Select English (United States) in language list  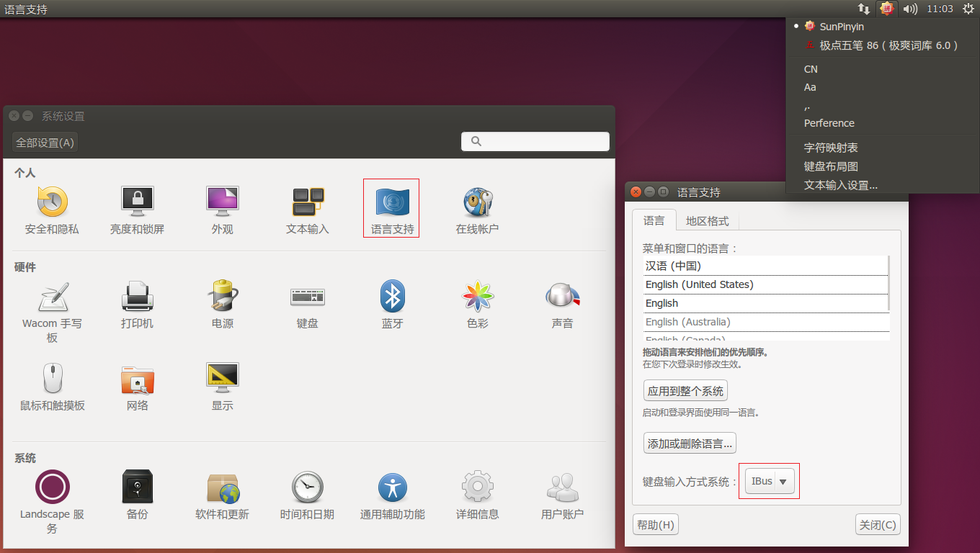(x=765, y=284)
